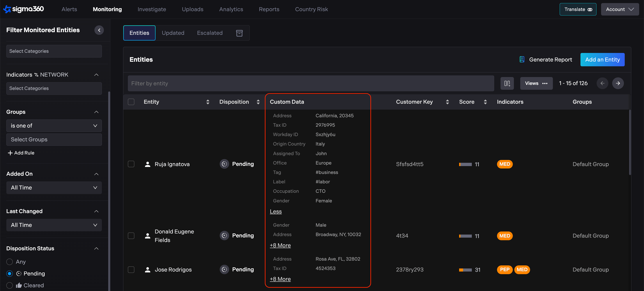Click the sigma360 logo icon
This screenshot has width=644, height=291.
click(7, 9)
